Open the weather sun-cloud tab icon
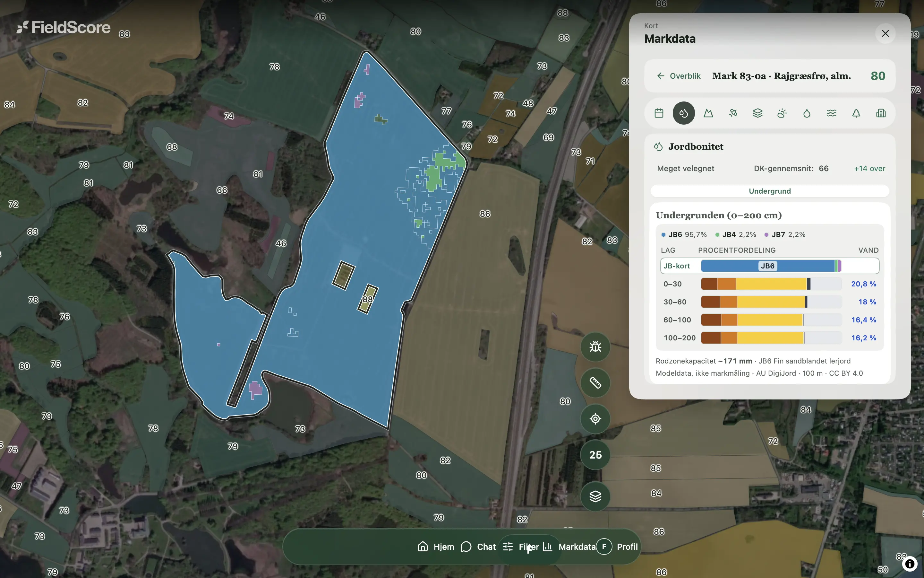Image resolution: width=924 pixels, height=578 pixels. (782, 113)
